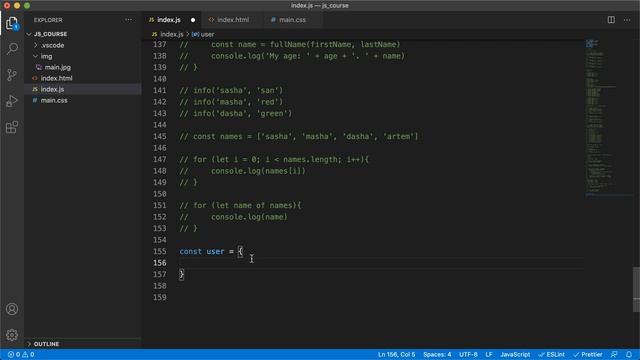This screenshot has width=640, height=360.
Task: Click comment console.log(name) on line 152
Action: point(233,217)
